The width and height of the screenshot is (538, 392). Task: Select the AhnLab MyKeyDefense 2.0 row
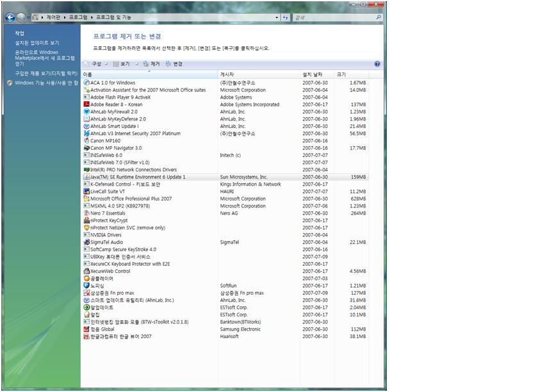(x=225, y=119)
